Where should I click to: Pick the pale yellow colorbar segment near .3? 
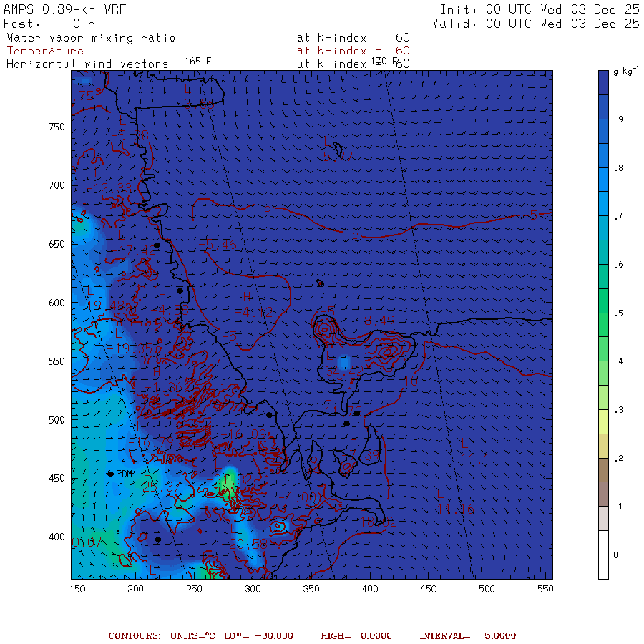(x=603, y=421)
